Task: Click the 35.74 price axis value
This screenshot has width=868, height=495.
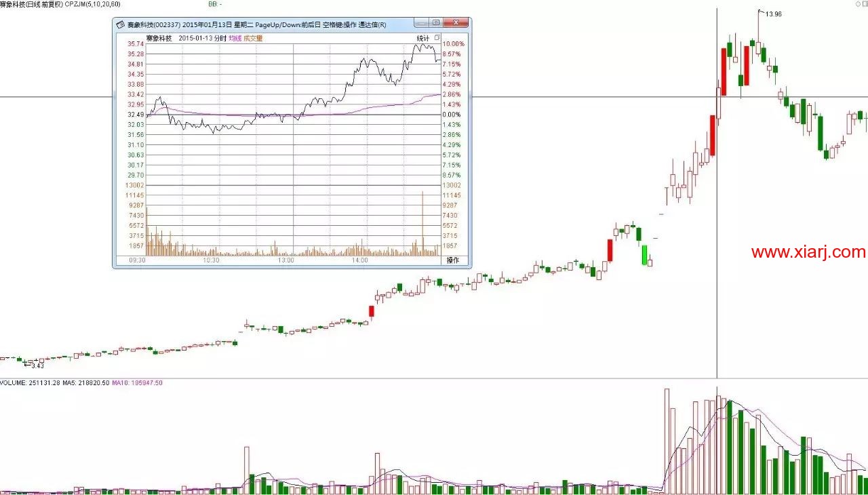Action: tap(136, 43)
